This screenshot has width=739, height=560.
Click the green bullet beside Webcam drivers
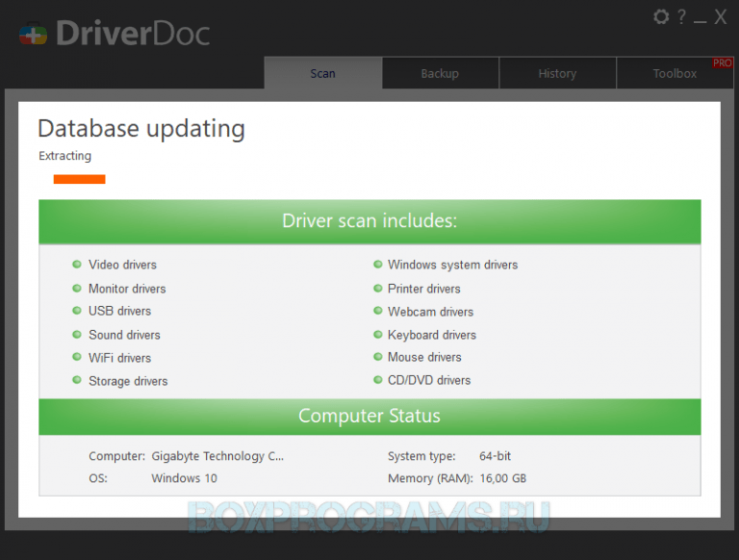point(377,312)
